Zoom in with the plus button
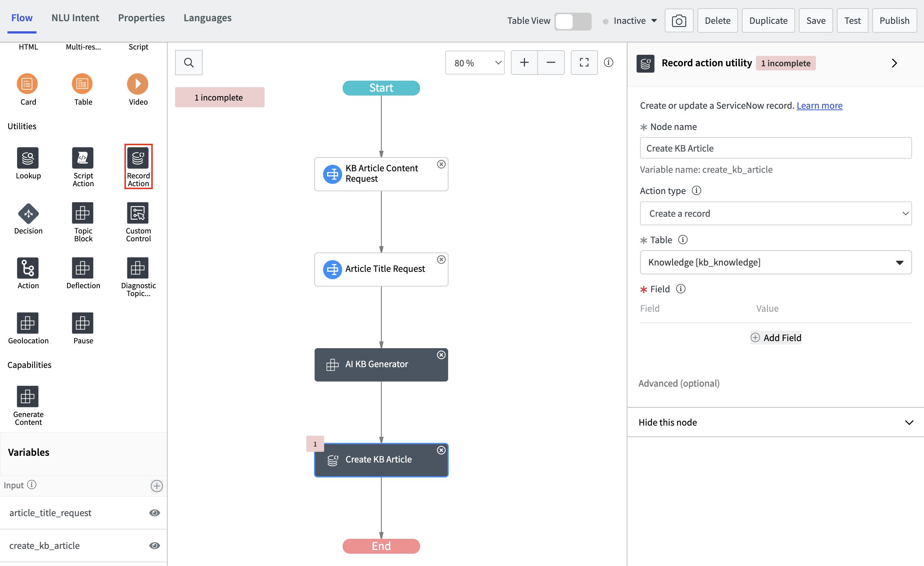This screenshot has width=924, height=566. (x=524, y=62)
